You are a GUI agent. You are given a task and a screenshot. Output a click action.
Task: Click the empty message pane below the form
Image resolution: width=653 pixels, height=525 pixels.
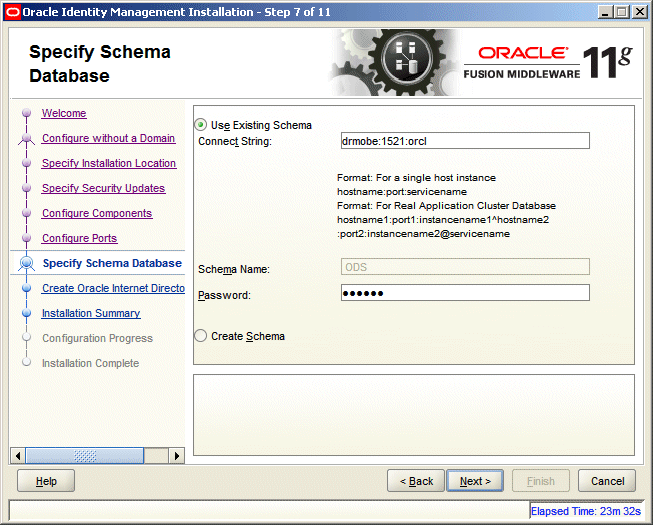[414, 415]
